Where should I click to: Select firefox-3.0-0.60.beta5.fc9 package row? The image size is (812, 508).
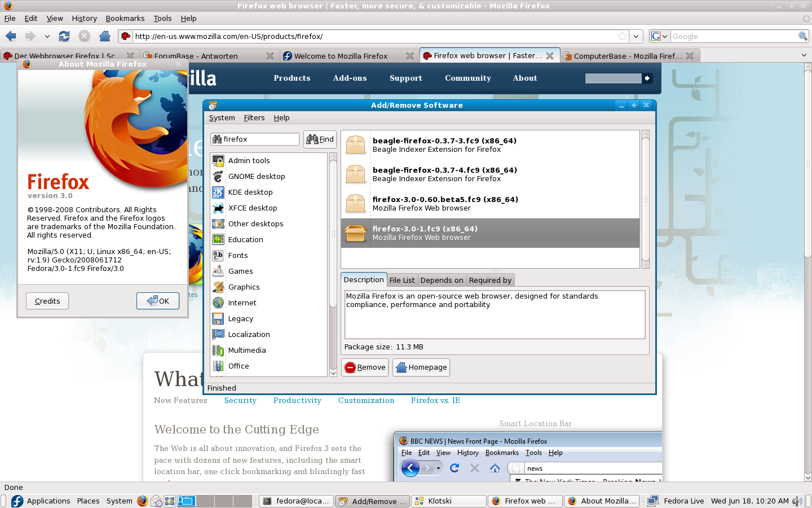491,204
